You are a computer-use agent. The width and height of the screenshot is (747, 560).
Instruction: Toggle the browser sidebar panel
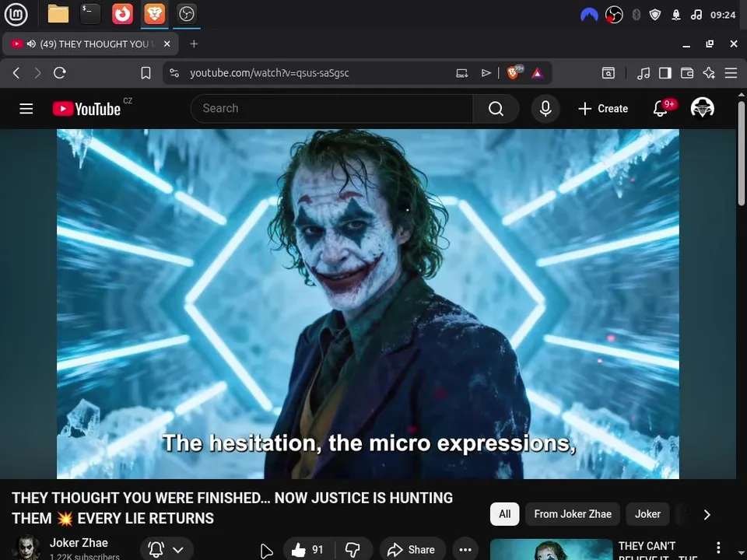(665, 73)
